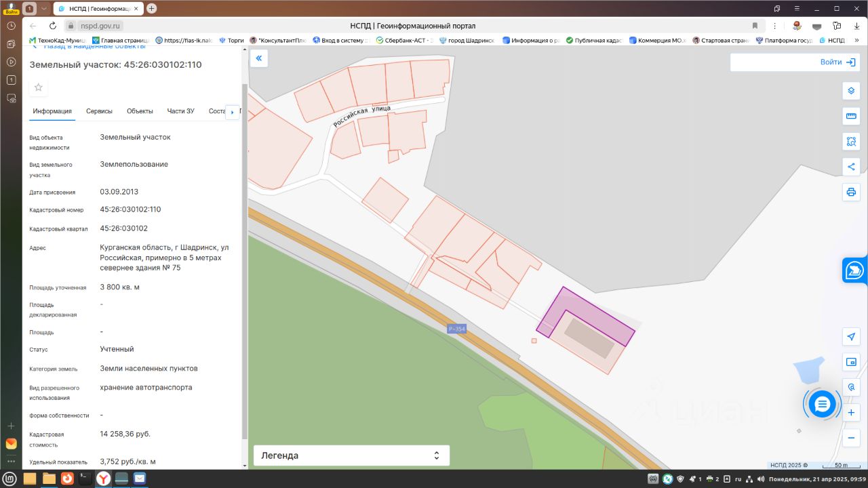Click the Войти login button
This screenshot has height=488, width=868.
coord(837,62)
